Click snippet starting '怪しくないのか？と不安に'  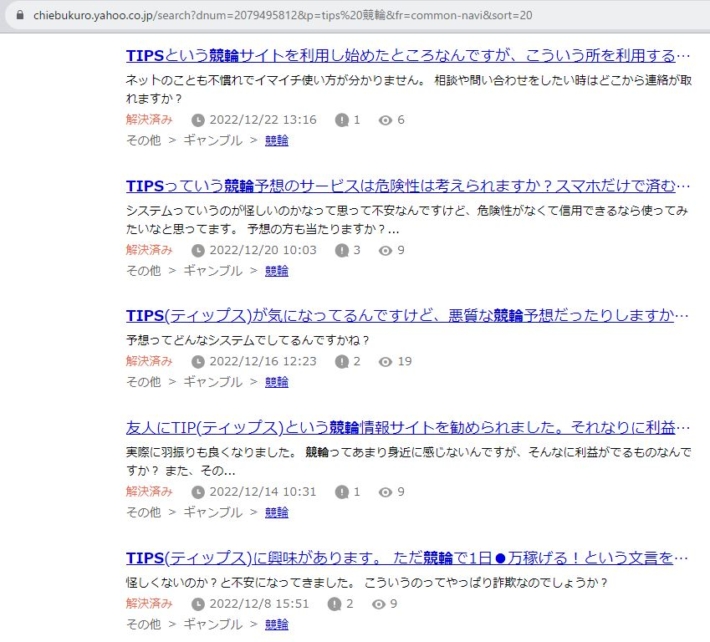[367, 583]
